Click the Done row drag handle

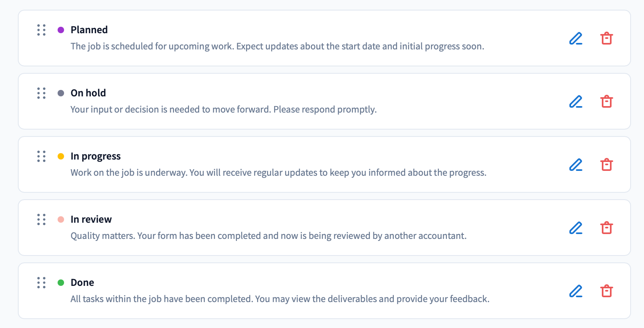pyautogui.click(x=41, y=283)
